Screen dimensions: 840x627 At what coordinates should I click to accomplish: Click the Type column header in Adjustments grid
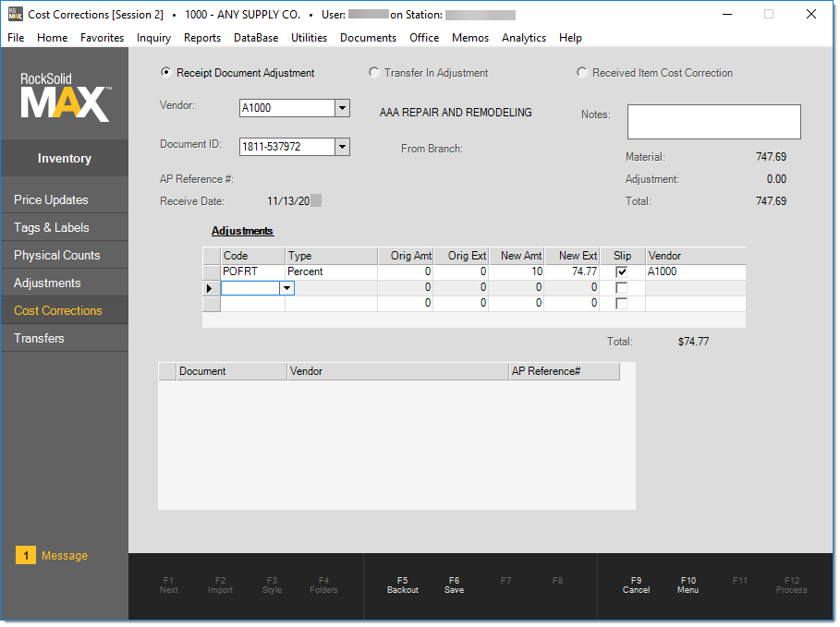tap(331, 256)
